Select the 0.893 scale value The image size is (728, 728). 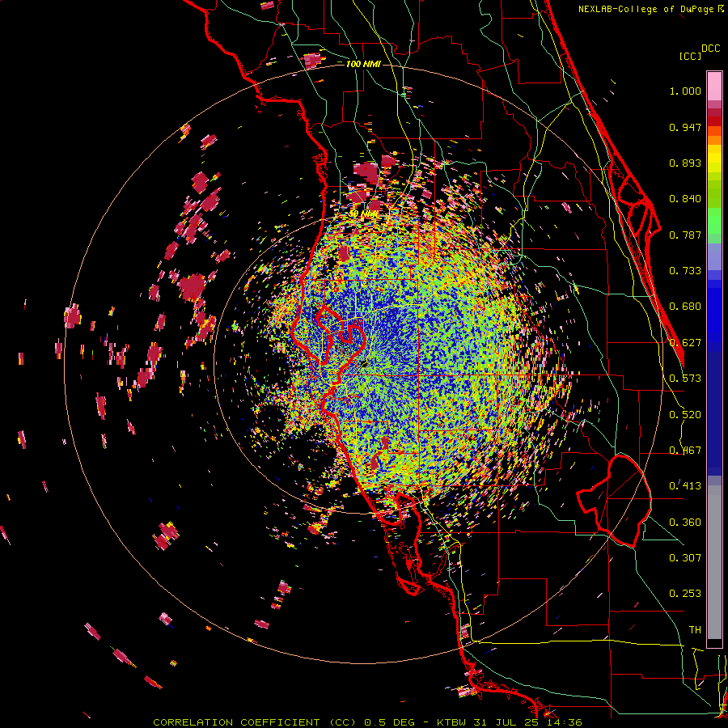[685, 163]
